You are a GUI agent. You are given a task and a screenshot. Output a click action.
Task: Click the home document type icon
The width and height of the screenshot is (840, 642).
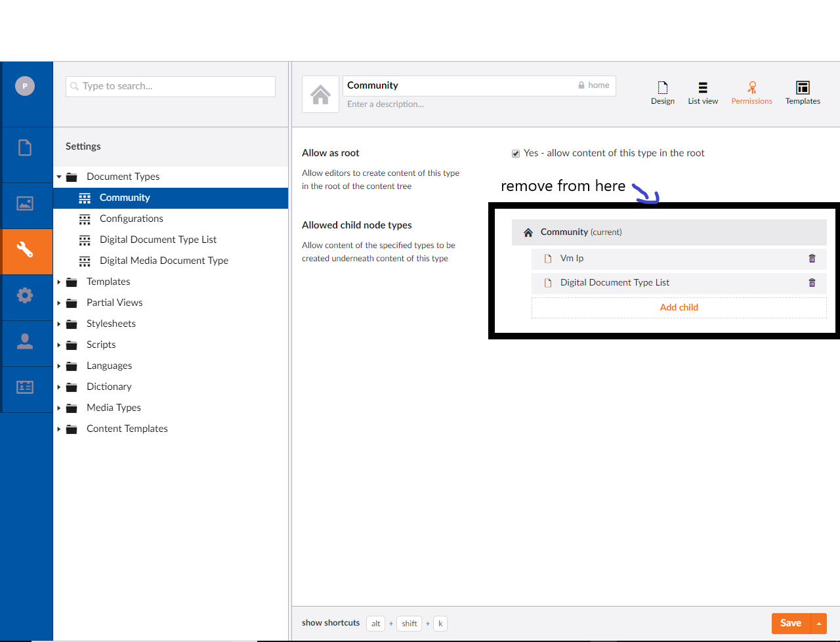pos(320,95)
